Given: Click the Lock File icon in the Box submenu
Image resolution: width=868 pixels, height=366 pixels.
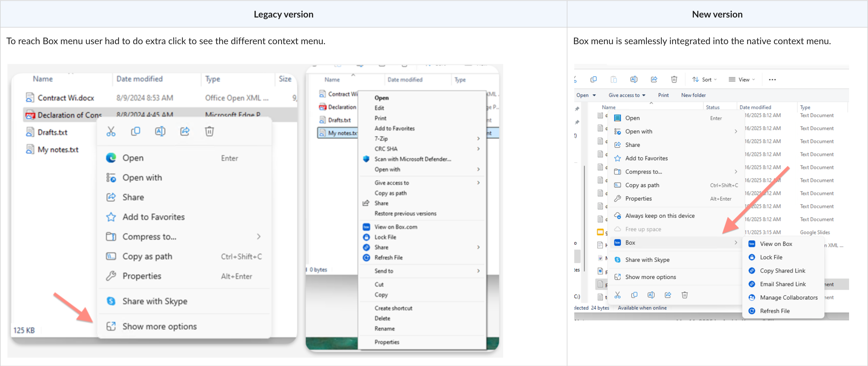Looking at the screenshot, I should click(752, 257).
